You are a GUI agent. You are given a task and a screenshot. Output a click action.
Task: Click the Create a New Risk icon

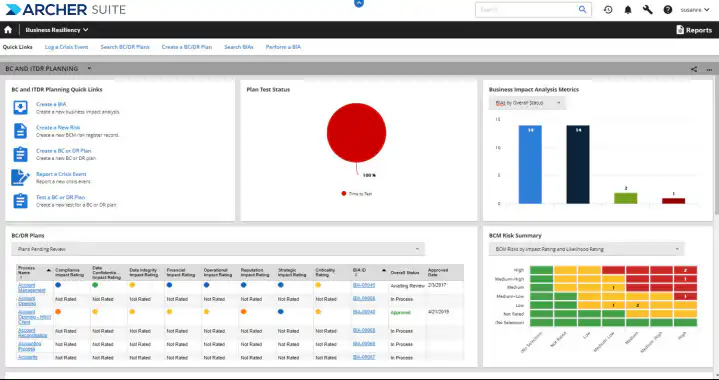tap(20, 131)
